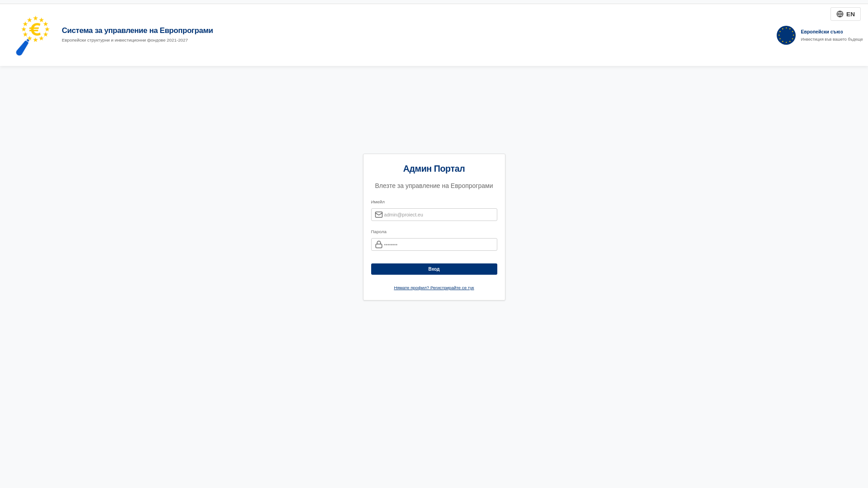Click the euro magnifier logo
868x488 pixels.
(33, 36)
